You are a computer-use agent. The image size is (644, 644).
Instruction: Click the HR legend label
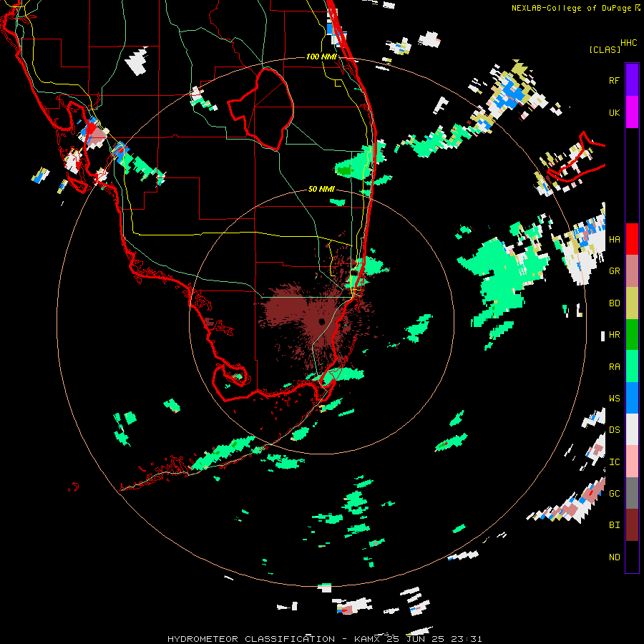coord(614,335)
